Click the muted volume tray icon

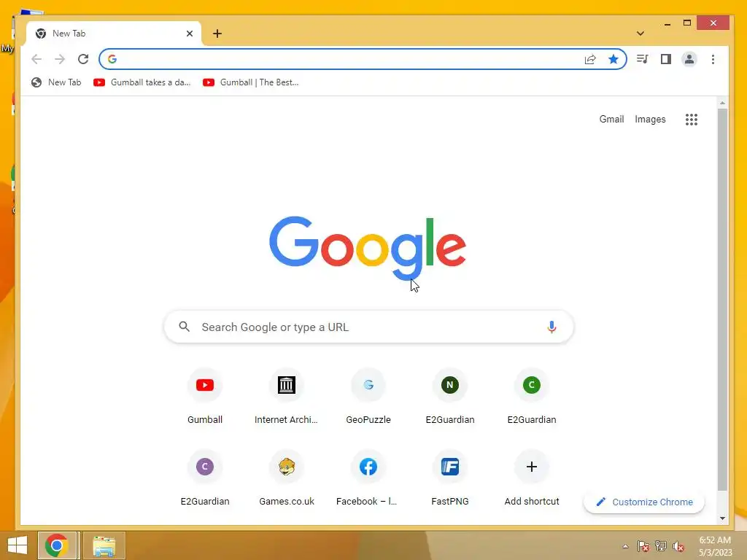coord(678,546)
